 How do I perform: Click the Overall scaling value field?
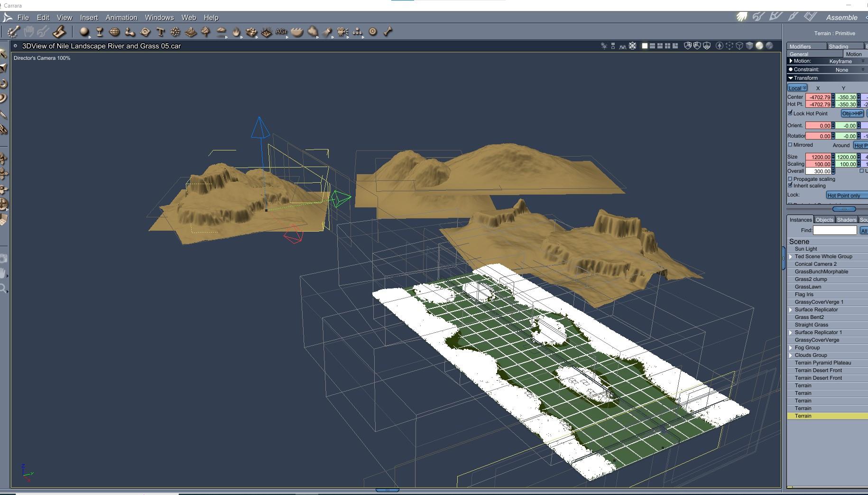click(818, 171)
